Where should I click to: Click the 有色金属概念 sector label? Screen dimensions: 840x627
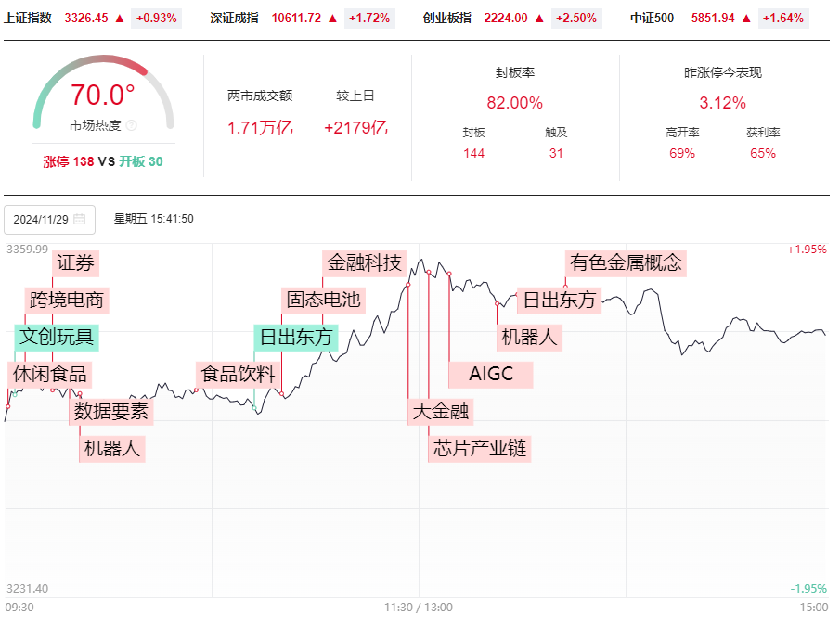pos(626,263)
